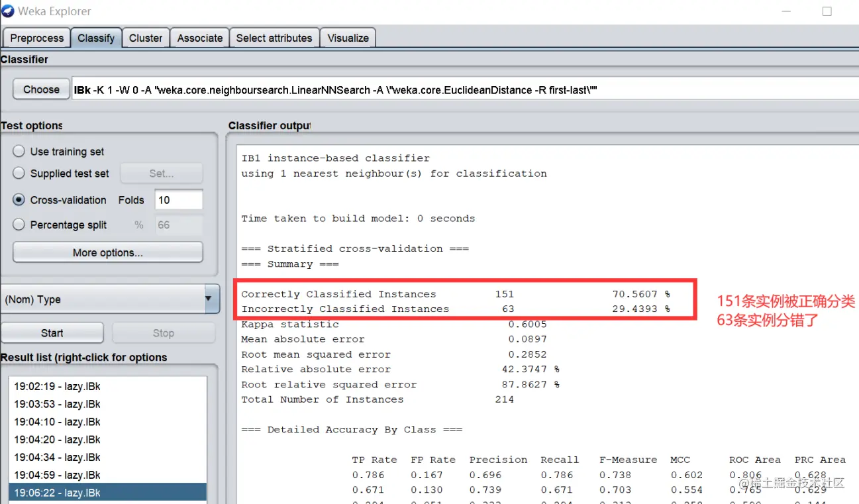Click the Correctly Classified Instances line

click(456, 294)
